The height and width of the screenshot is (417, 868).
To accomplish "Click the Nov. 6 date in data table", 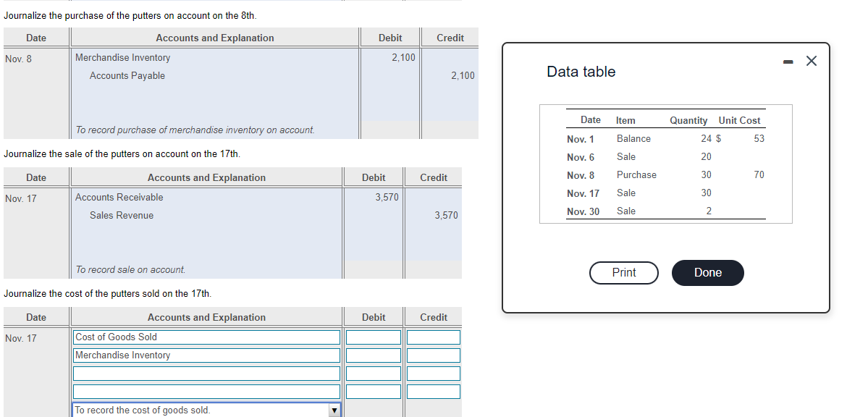I will click(580, 157).
